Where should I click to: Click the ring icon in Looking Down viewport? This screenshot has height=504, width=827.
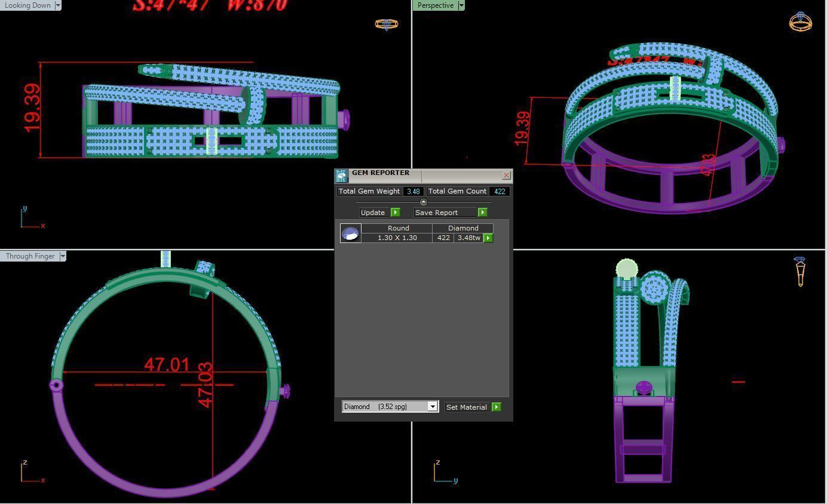pyautogui.click(x=386, y=24)
